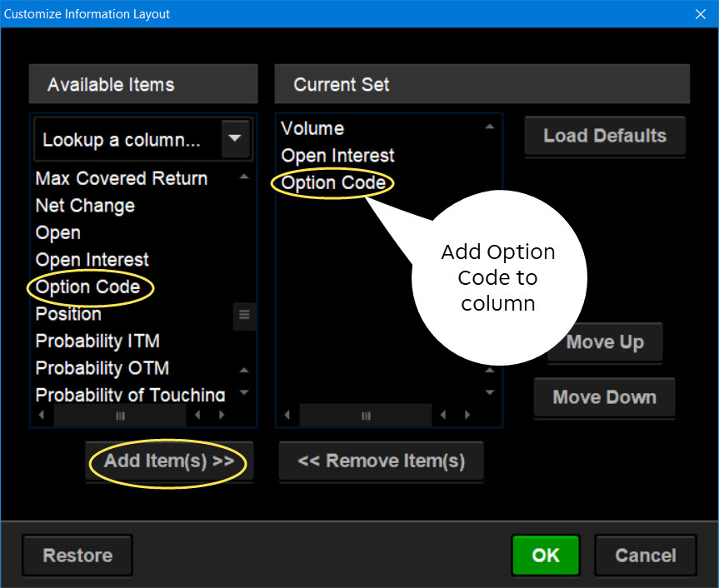Select Open Interest in Current Set list
Viewport: 719px width, 588px height.
coord(337,156)
